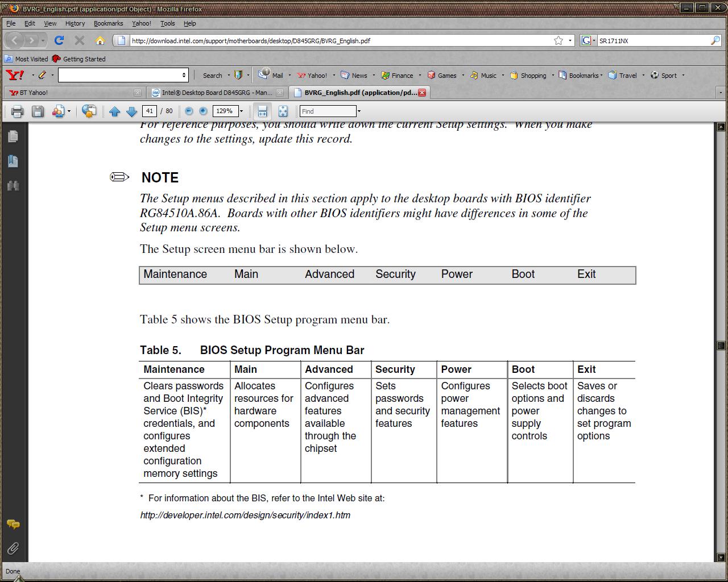Image resolution: width=728 pixels, height=582 pixels.
Task: Expand the Yahoo search box dropdown
Action: 184,75
